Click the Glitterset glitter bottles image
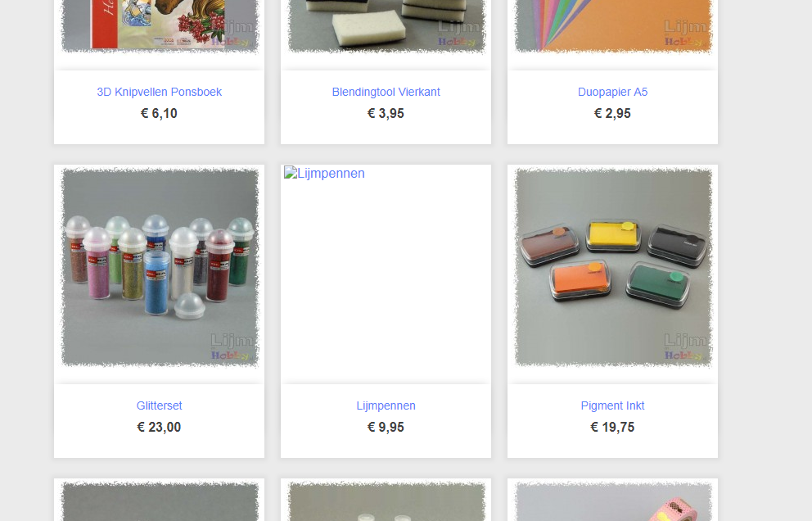The width and height of the screenshot is (812, 521). (160, 268)
